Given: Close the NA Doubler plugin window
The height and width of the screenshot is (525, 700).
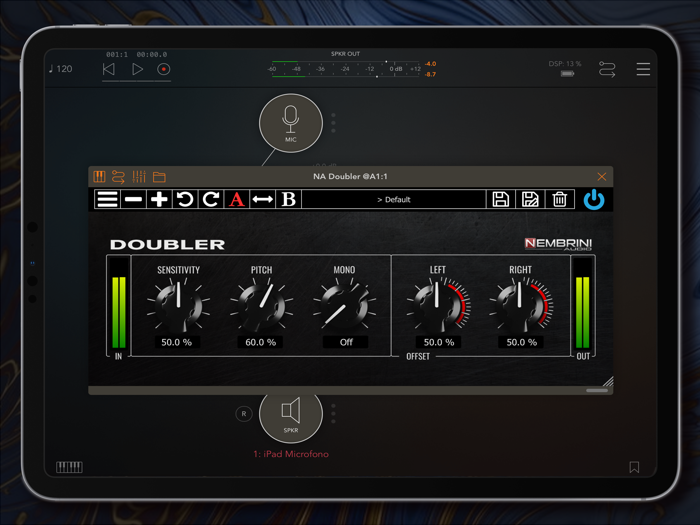Looking at the screenshot, I should (601, 177).
